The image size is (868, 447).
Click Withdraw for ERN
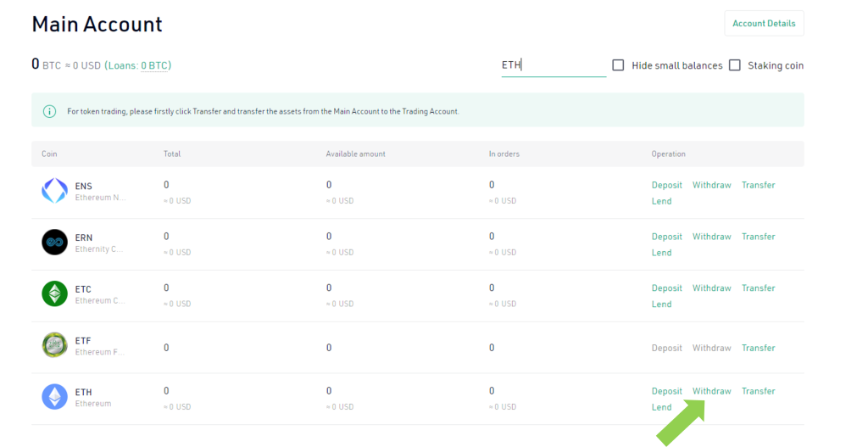712,237
